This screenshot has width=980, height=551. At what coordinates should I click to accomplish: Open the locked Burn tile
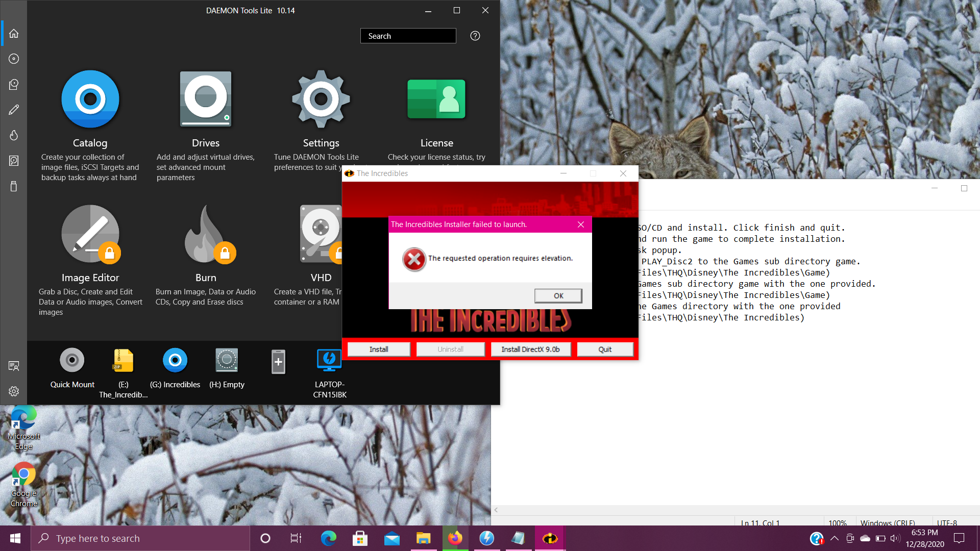point(206,255)
